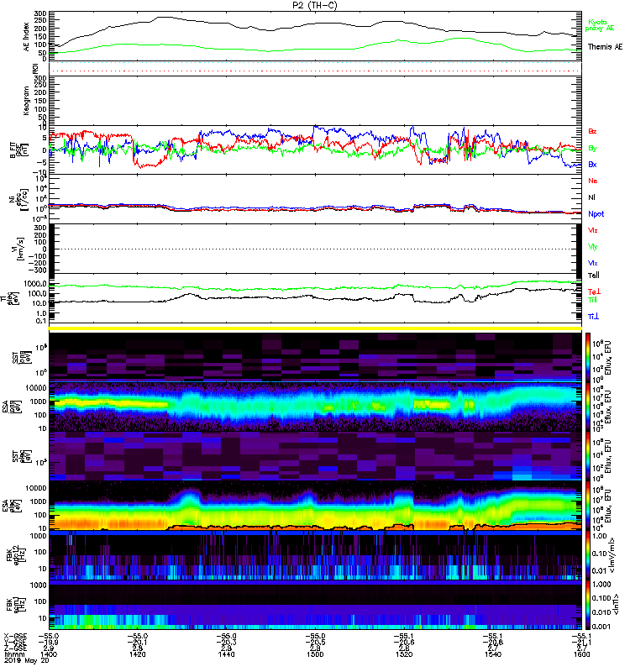The width and height of the screenshot is (630, 672).
Task: Select the red Vix velocity legend entry
Action: [593, 230]
